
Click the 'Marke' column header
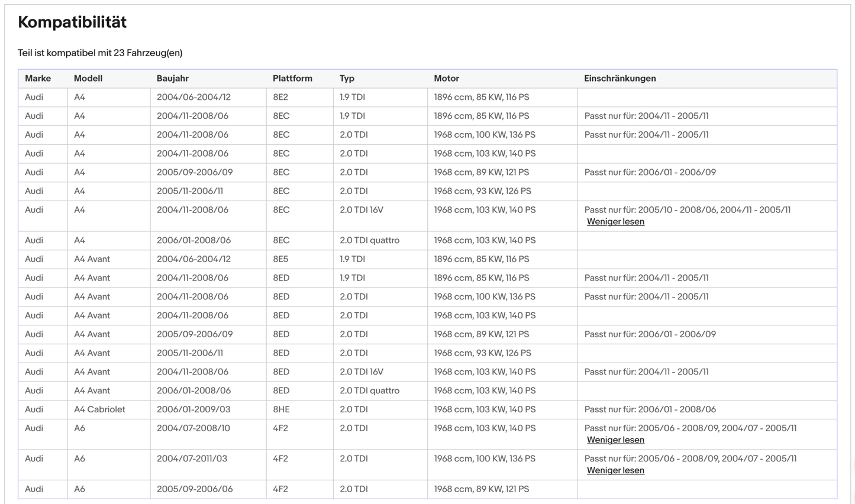[38, 79]
